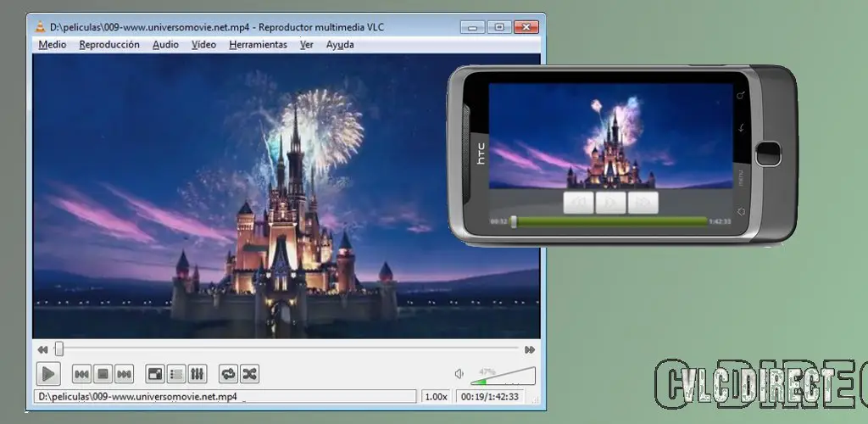Set volume on the VLC volume slider
Screen dimensions: 868x424
coord(503,377)
